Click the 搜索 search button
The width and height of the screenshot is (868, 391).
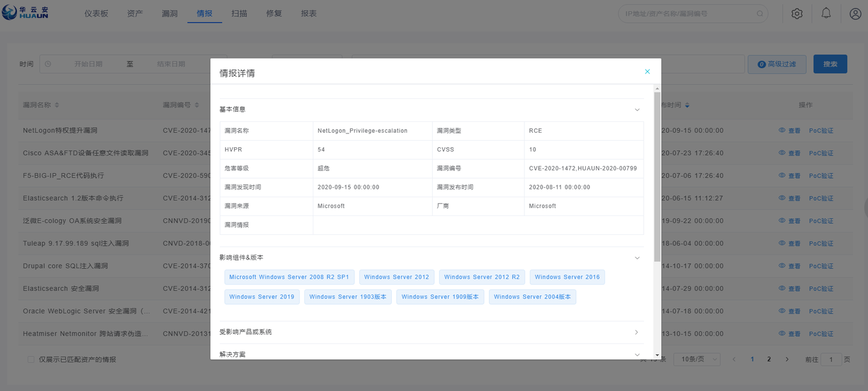click(830, 63)
